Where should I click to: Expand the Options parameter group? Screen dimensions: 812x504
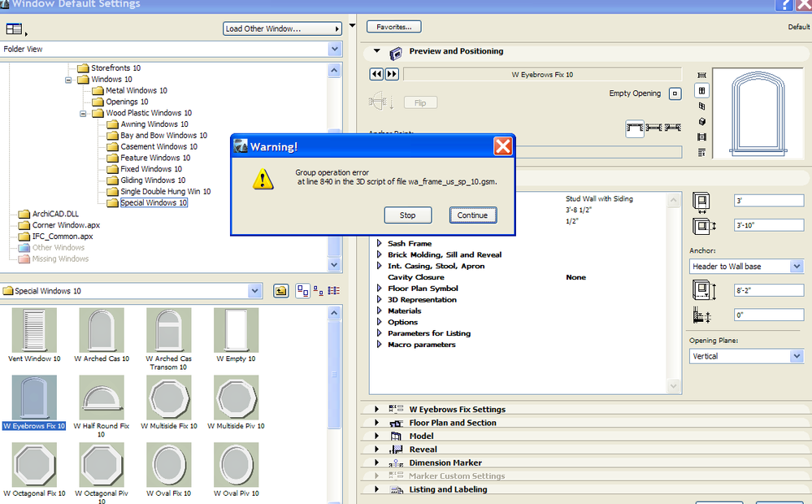click(x=379, y=322)
